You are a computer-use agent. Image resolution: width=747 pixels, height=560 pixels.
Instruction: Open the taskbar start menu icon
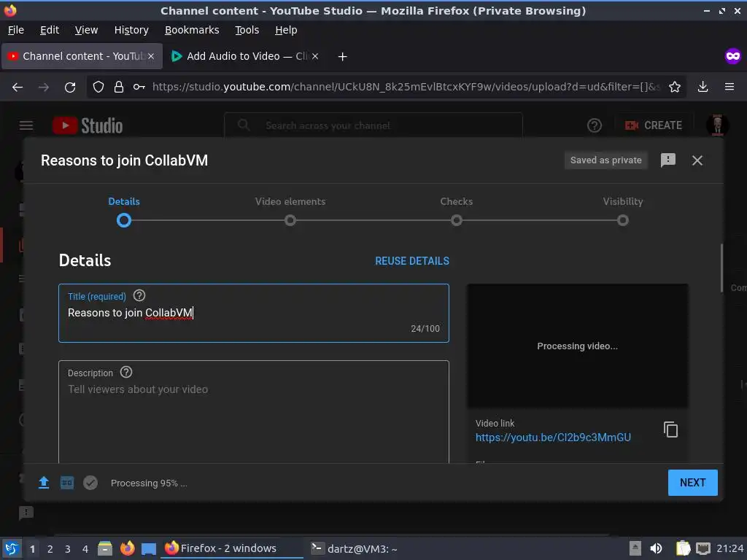[x=12, y=548]
